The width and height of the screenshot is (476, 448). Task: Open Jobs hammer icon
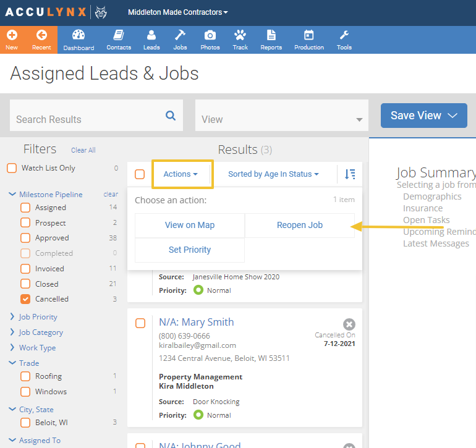tap(180, 35)
